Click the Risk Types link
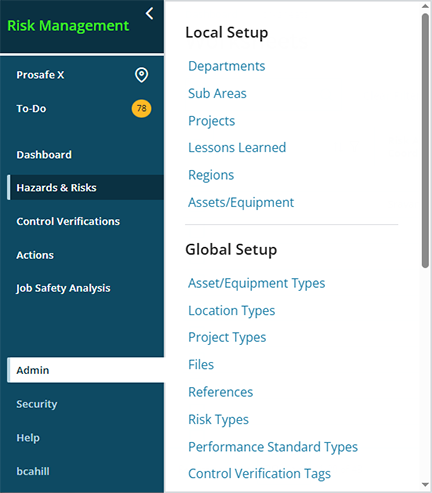Image resolution: width=432 pixels, height=493 pixels. click(x=218, y=419)
